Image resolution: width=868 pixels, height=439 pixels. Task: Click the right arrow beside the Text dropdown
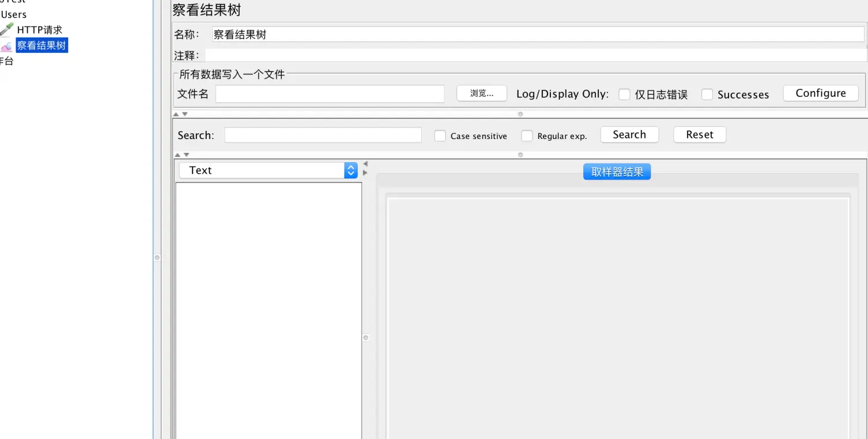point(365,173)
